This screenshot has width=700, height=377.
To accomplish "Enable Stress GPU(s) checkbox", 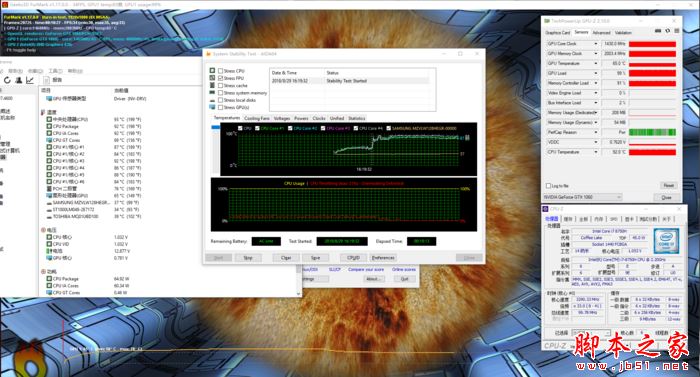I will (220, 107).
